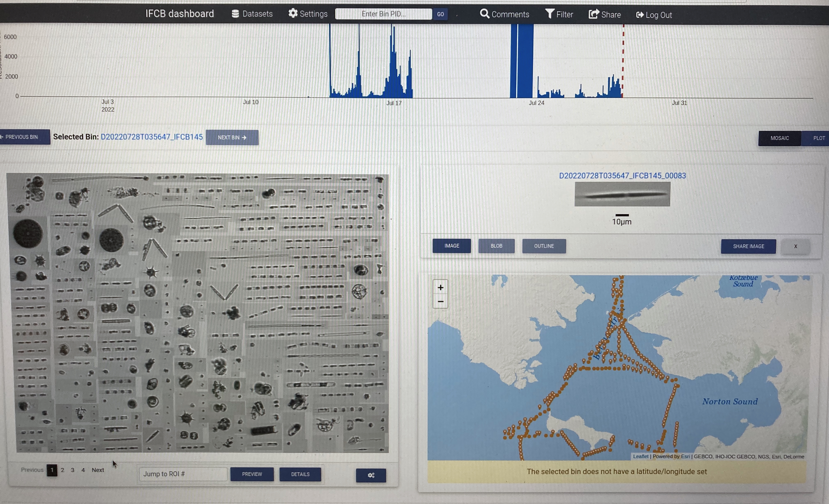Image resolution: width=829 pixels, height=504 pixels.
Task: Click the Share arrow icon
Action: coord(594,14)
